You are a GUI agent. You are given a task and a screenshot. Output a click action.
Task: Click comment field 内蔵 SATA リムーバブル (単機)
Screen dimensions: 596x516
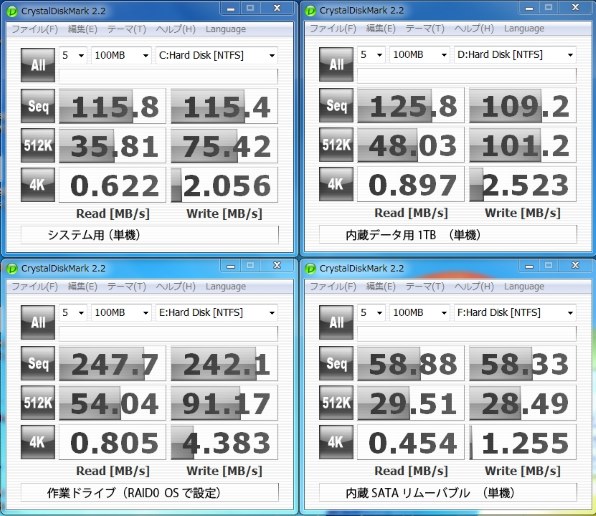448,493
